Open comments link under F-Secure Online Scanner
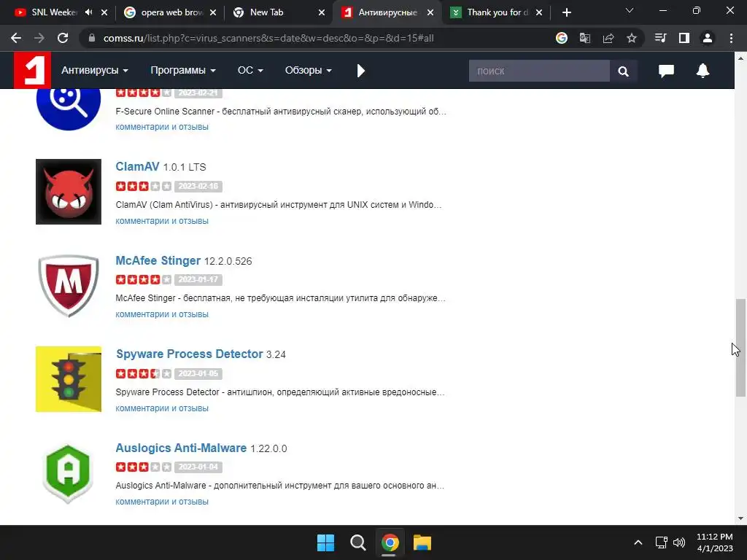This screenshot has height=560, width=747. (162, 127)
